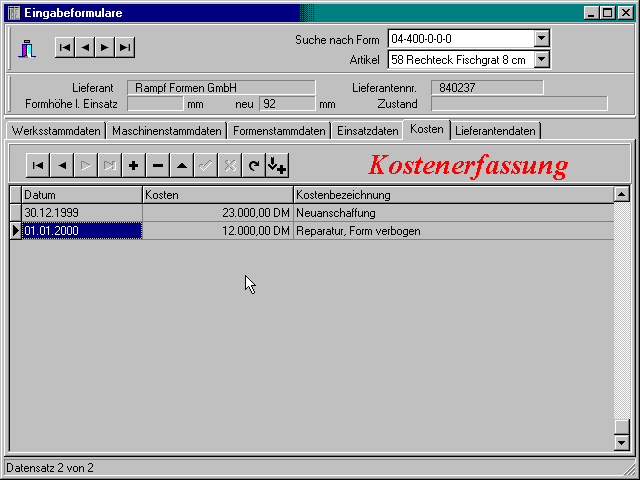Go to first cost entry in Kosten toolbar
This screenshot has width=640, height=480.
point(37,166)
